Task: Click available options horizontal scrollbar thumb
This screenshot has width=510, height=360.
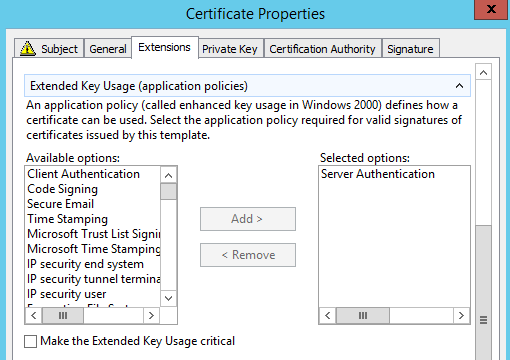Action: [x=63, y=315]
